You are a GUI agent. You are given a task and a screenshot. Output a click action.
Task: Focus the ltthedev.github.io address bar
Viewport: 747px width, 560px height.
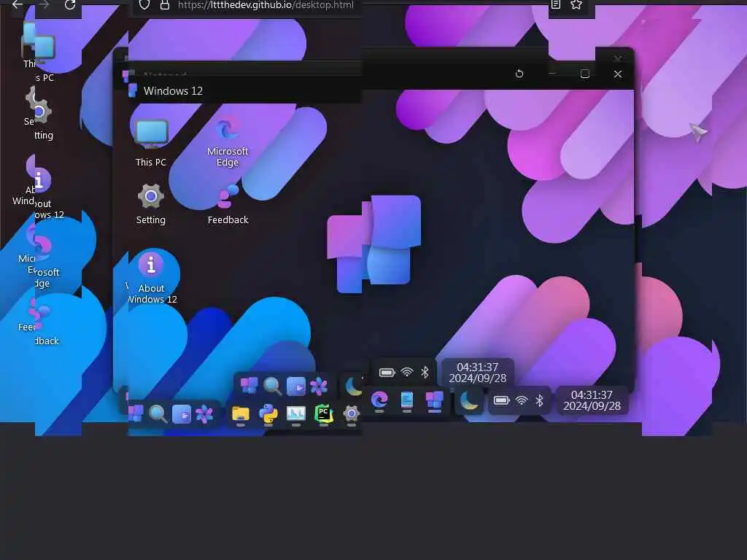tap(266, 5)
